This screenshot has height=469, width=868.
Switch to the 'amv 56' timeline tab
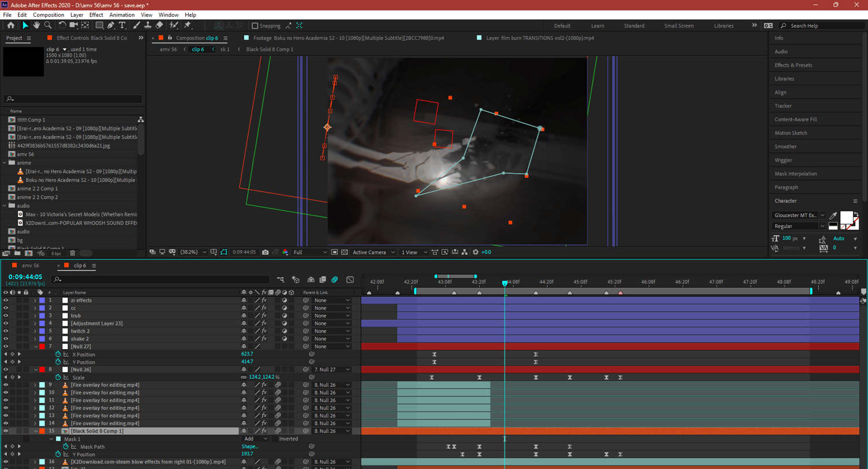point(30,266)
